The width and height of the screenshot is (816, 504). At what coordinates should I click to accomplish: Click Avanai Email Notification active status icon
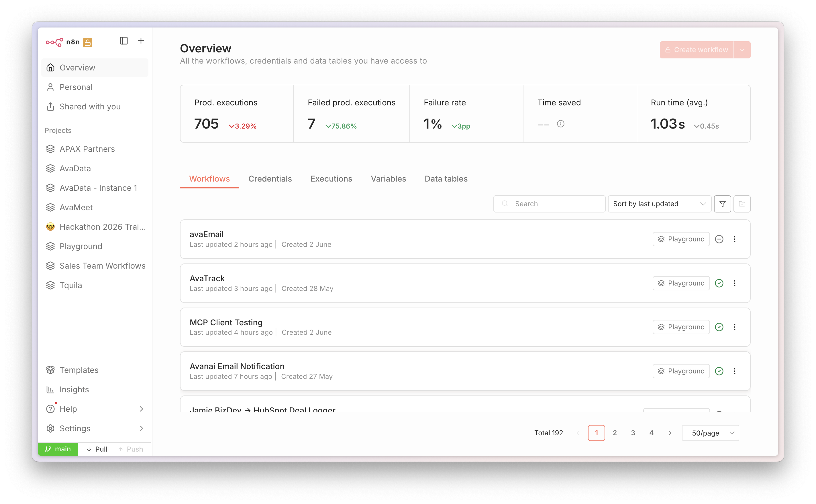point(719,371)
